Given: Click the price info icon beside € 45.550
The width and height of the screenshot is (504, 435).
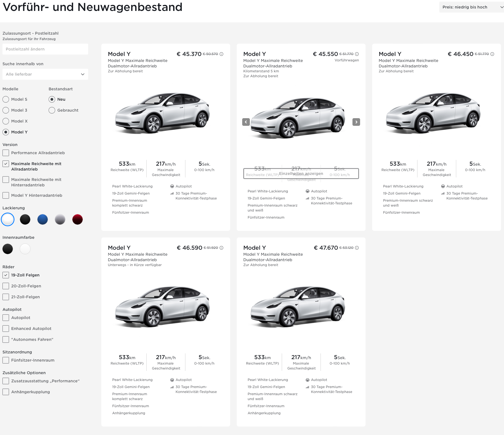Looking at the screenshot, I should pos(357,54).
